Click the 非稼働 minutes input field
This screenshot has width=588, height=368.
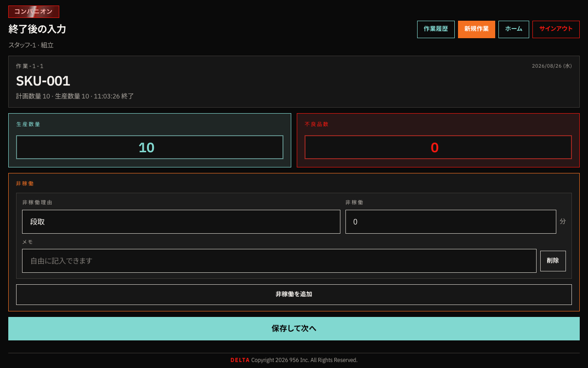coord(451,222)
